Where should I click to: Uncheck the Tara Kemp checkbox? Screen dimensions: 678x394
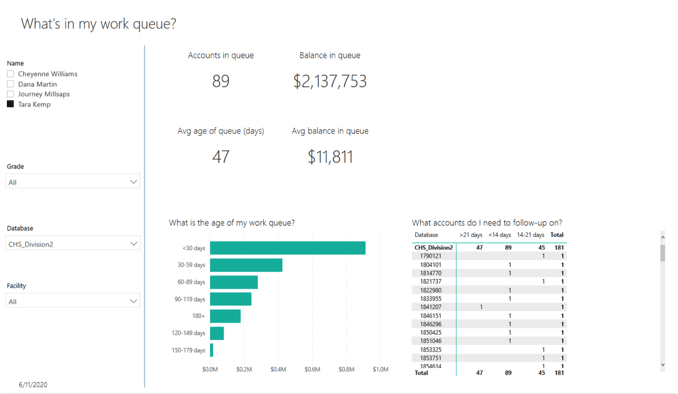[x=10, y=104]
